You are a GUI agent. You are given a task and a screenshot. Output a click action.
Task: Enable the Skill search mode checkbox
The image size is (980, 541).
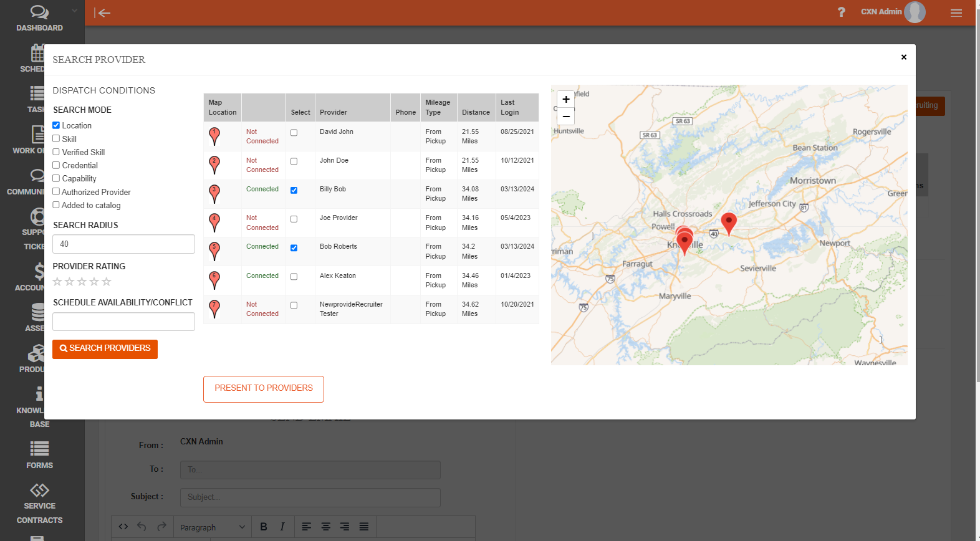coord(56,139)
